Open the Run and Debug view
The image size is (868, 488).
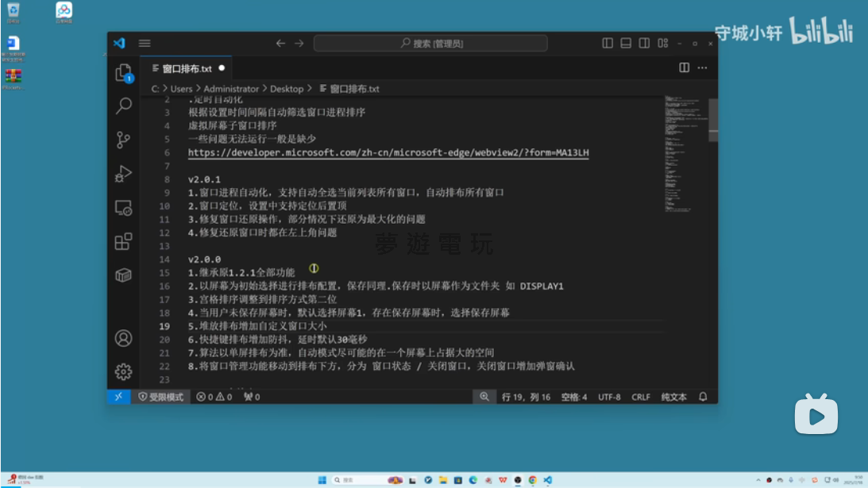[123, 174]
